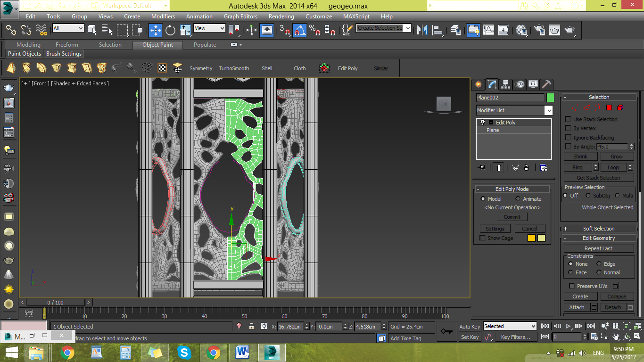Click the Align tool icon
Screen dimensions: 644x362
438,30
